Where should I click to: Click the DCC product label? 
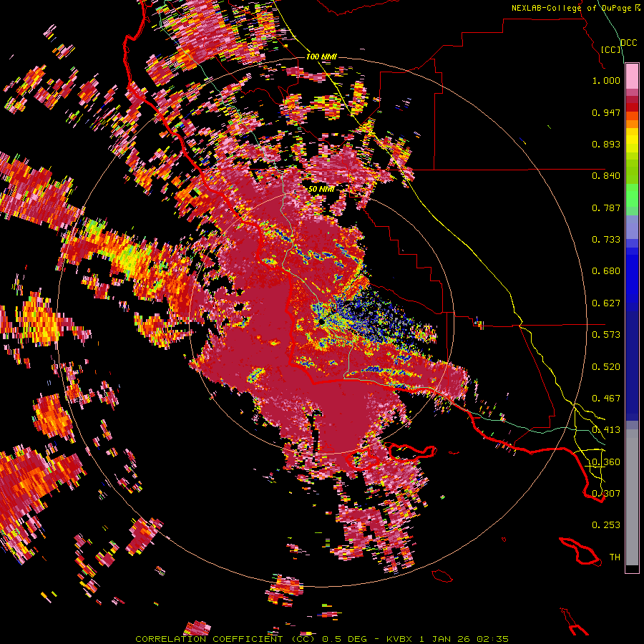pos(628,43)
